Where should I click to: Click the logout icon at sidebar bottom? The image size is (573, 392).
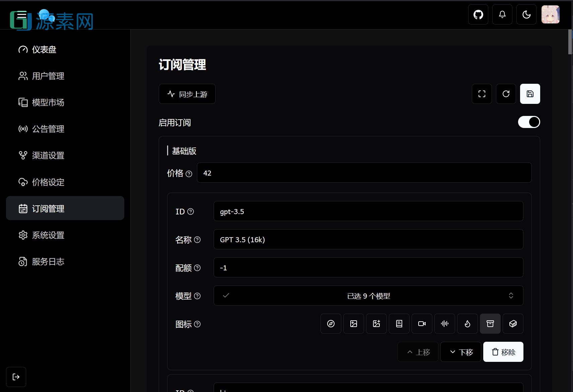pyautogui.click(x=16, y=377)
